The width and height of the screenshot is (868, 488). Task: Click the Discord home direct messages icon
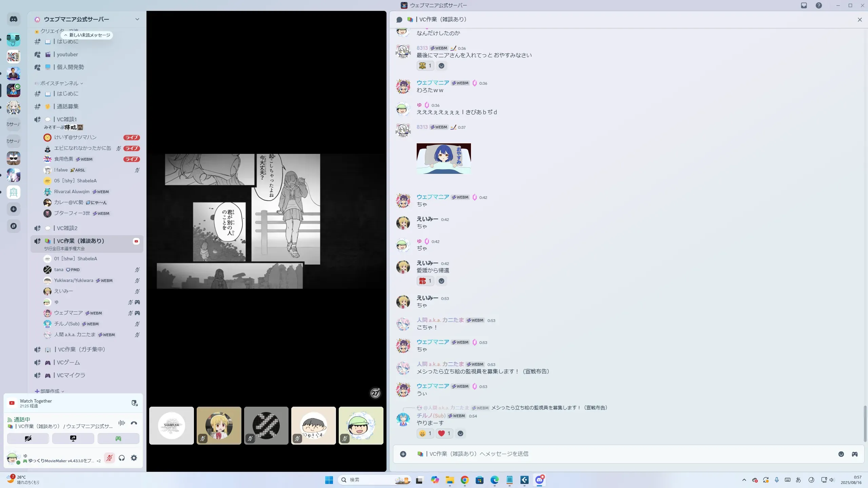click(14, 19)
